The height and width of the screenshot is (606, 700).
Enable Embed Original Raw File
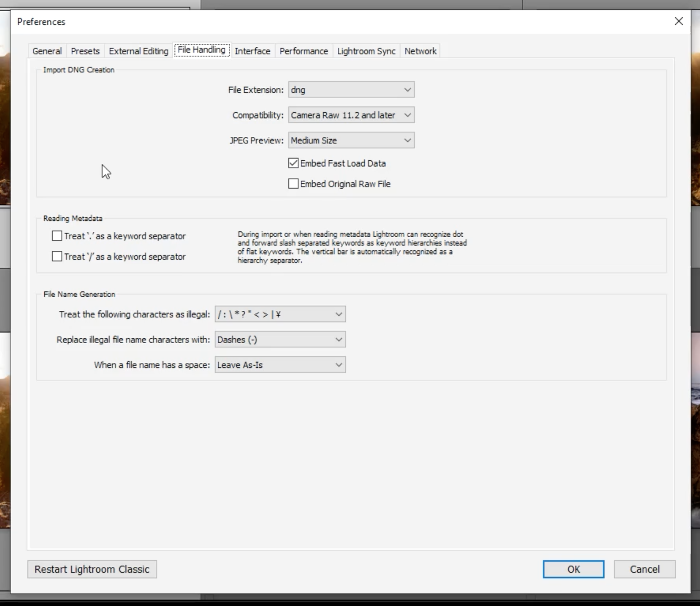pos(294,183)
